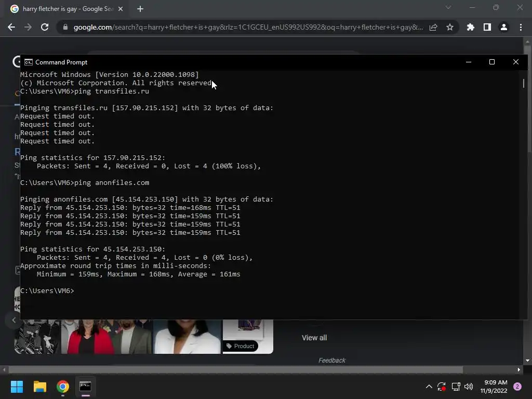Image resolution: width=532 pixels, height=399 pixels.
Task: Click the sync status tray icon
Action: coord(442,387)
